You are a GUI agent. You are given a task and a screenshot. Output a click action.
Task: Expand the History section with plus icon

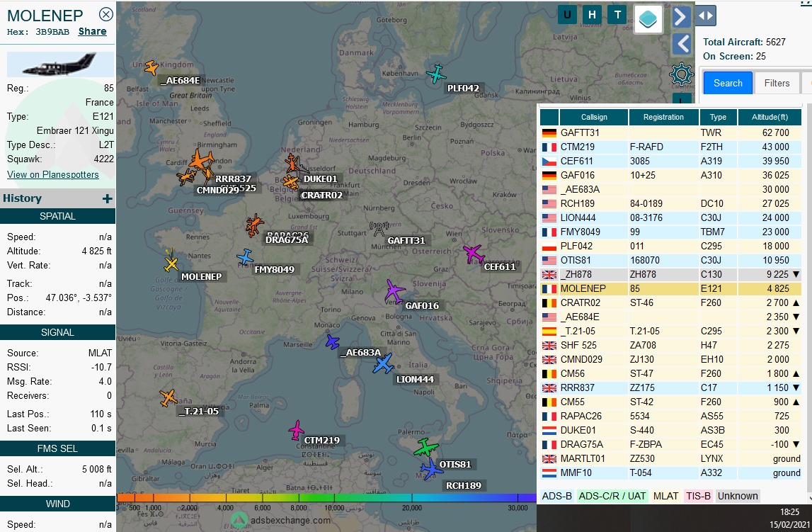(x=107, y=198)
